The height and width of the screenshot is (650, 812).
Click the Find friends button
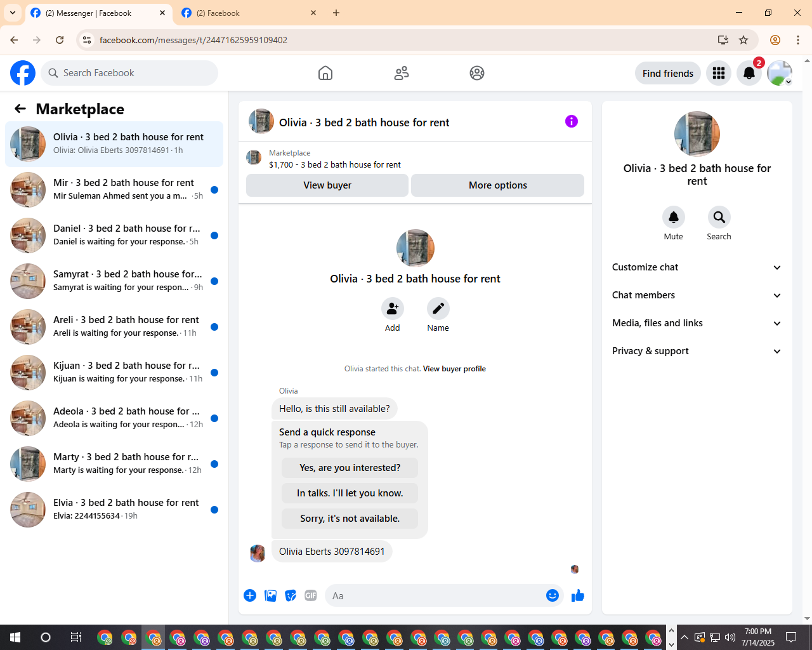[x=668, y=73]
